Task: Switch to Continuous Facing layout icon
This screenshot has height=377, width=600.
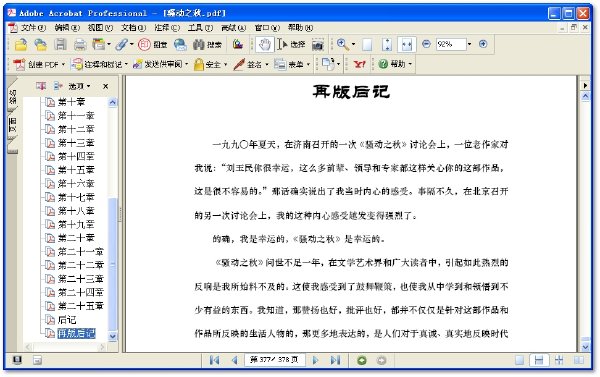Action: 559,360
